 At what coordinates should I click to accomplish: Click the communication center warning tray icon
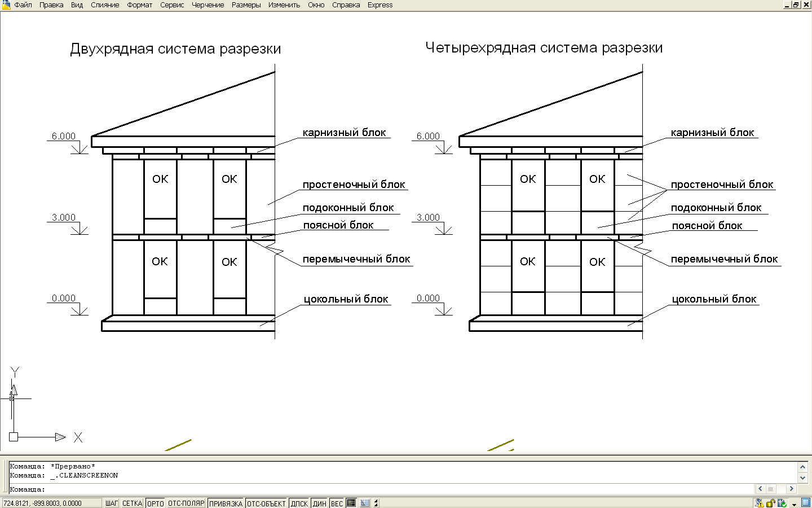760,503
